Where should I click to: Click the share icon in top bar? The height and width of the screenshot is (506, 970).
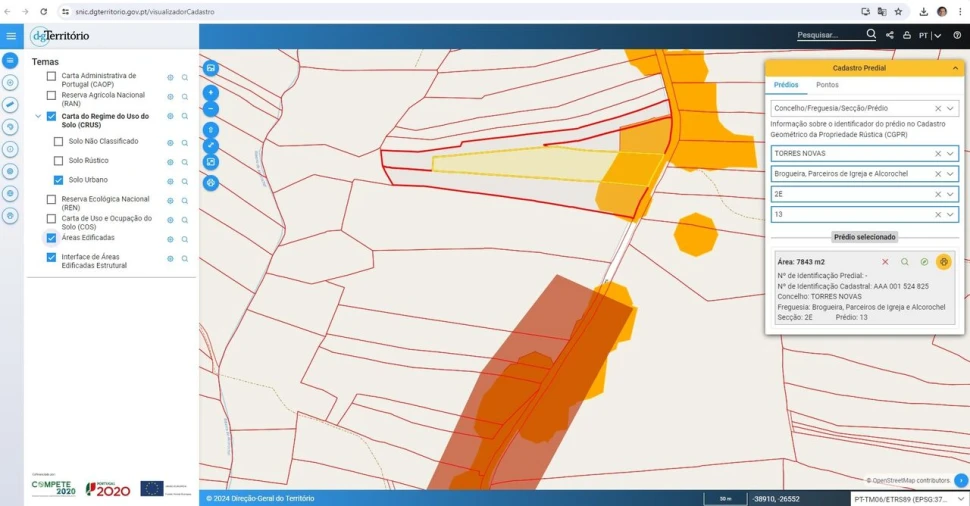point(890,36)
